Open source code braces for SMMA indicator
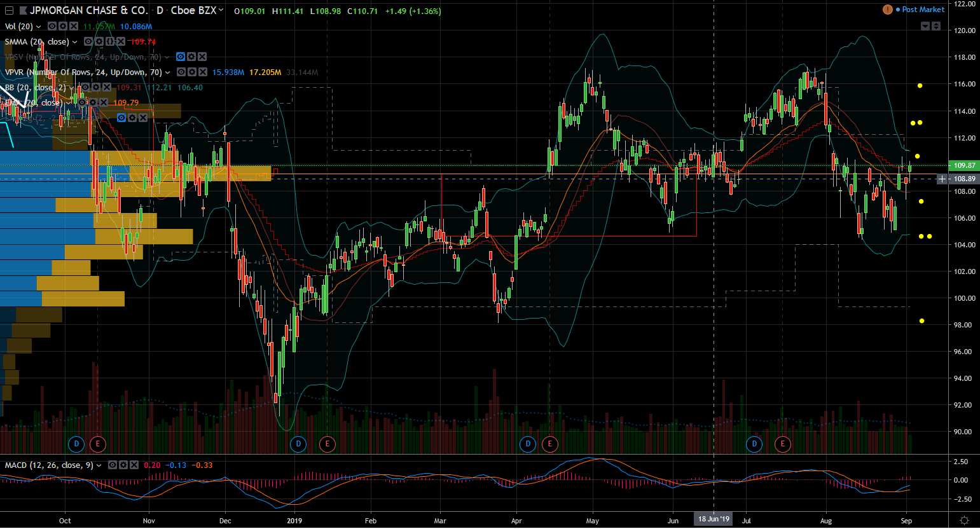The width and height of the screenshot is (980, 529). tap(110, 42)
